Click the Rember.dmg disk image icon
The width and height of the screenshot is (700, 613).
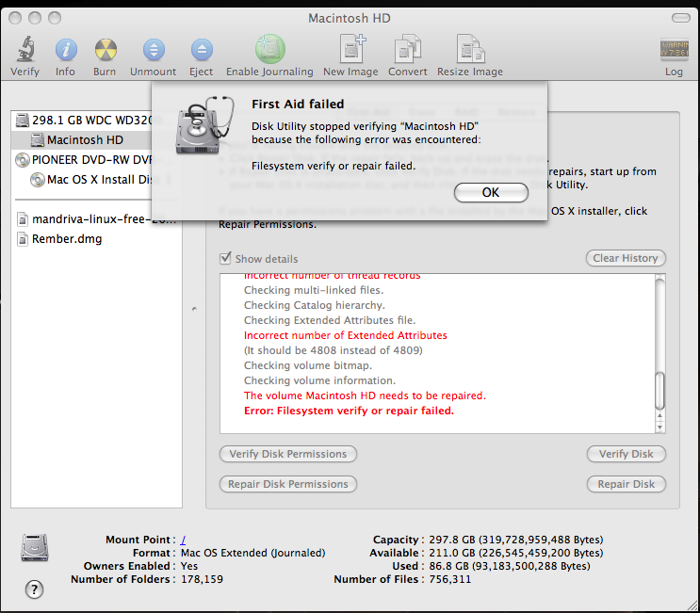pos(23,239)
